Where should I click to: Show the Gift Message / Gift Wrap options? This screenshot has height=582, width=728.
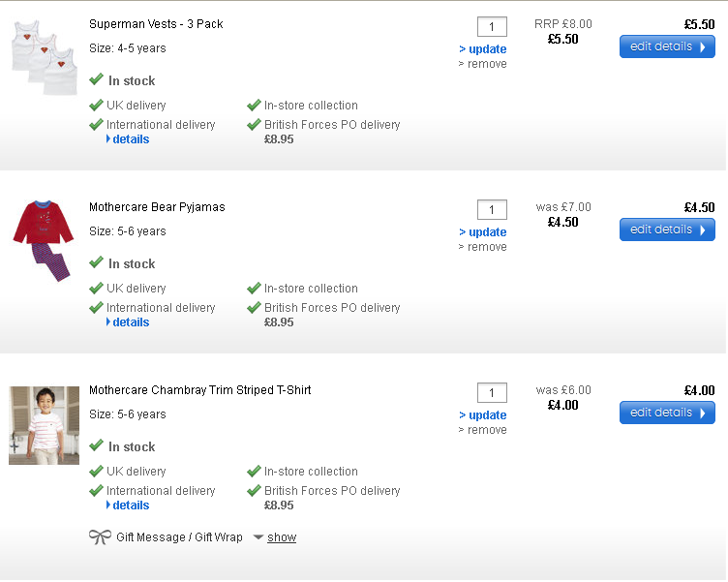click(x=281, y=537)
